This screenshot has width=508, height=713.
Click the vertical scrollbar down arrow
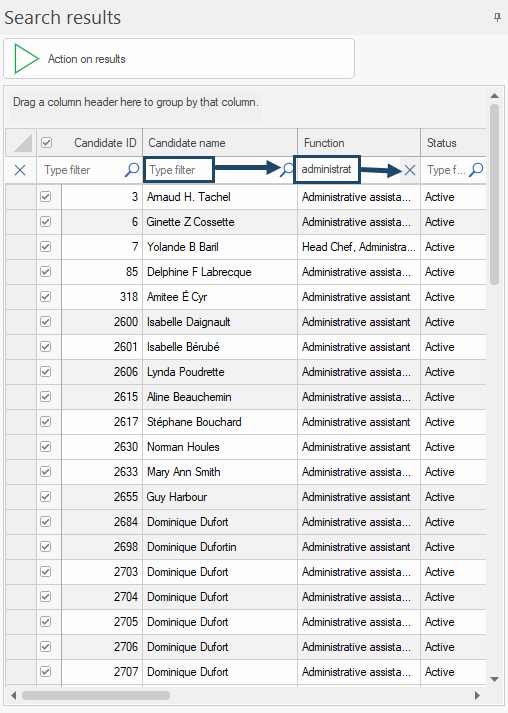coord(494,679)
